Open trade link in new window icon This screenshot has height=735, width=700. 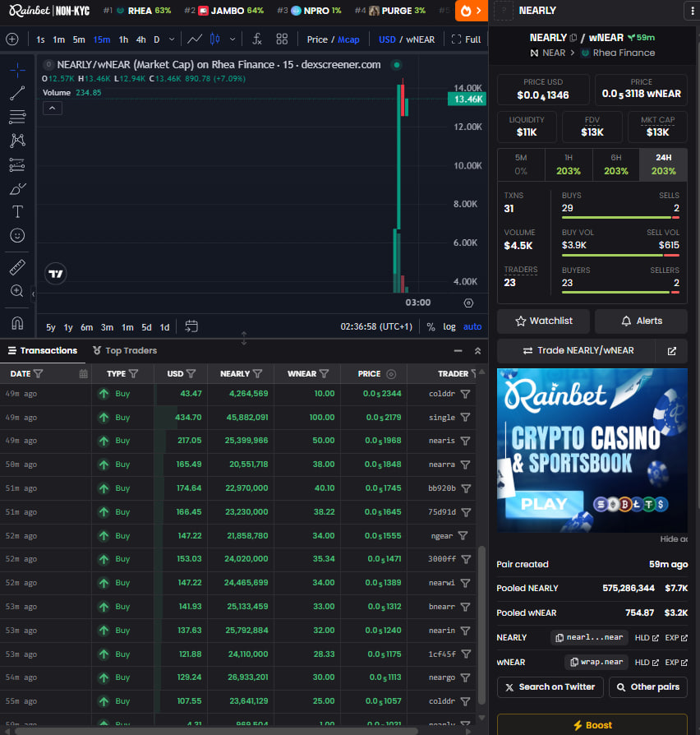tap(671, 351)
